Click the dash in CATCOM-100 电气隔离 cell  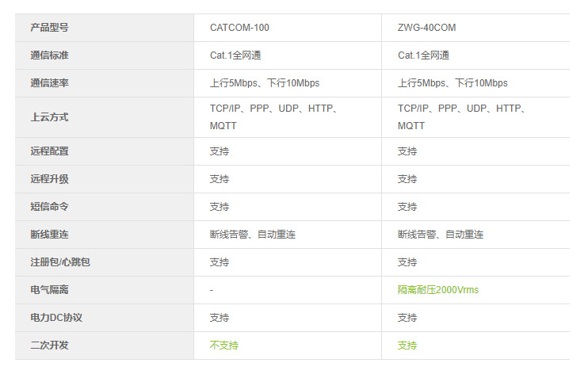tap(212, 290)
